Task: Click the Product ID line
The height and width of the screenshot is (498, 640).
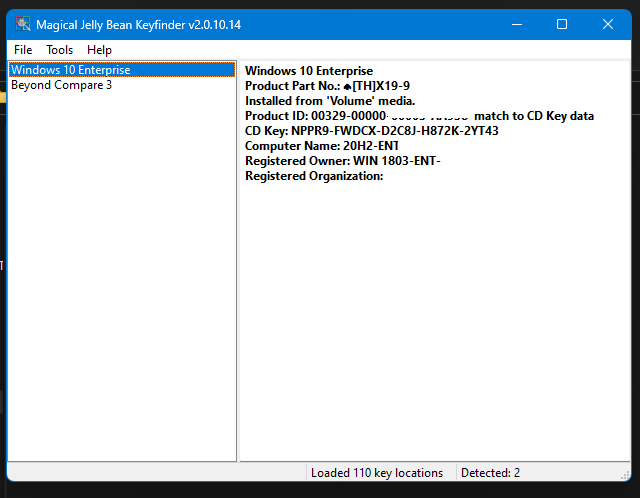Action: tap(419, 116)
